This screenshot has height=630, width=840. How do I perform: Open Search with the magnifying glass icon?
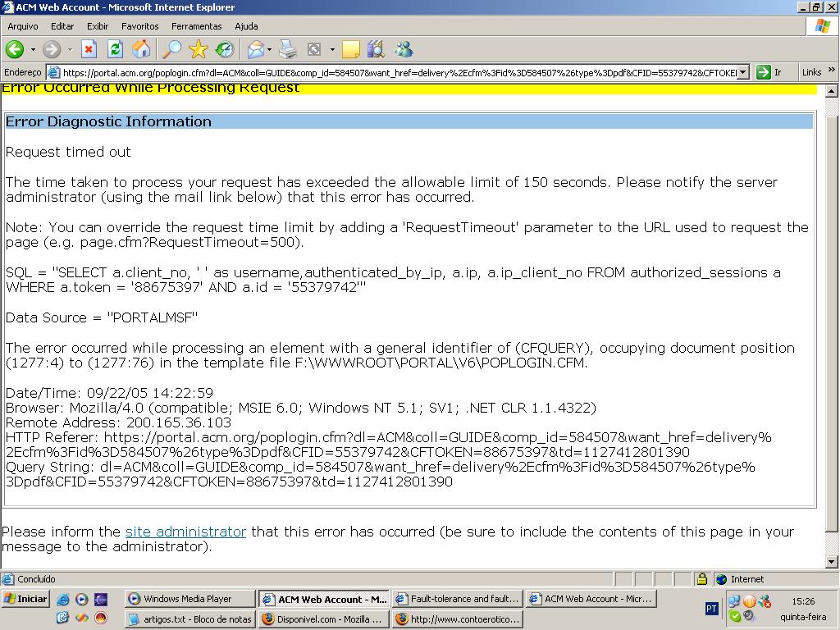click(172, 50)
